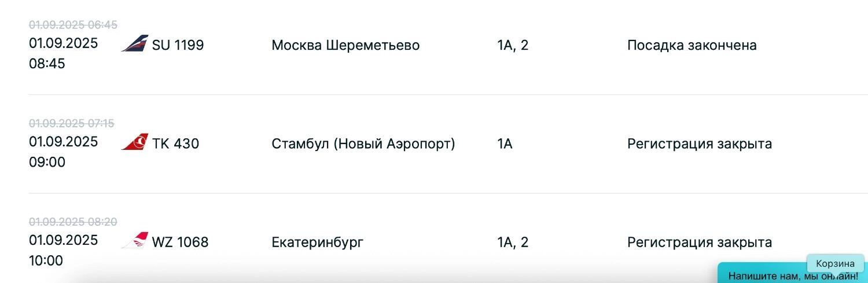Select destination Екатеринбург

pos(318,242)
